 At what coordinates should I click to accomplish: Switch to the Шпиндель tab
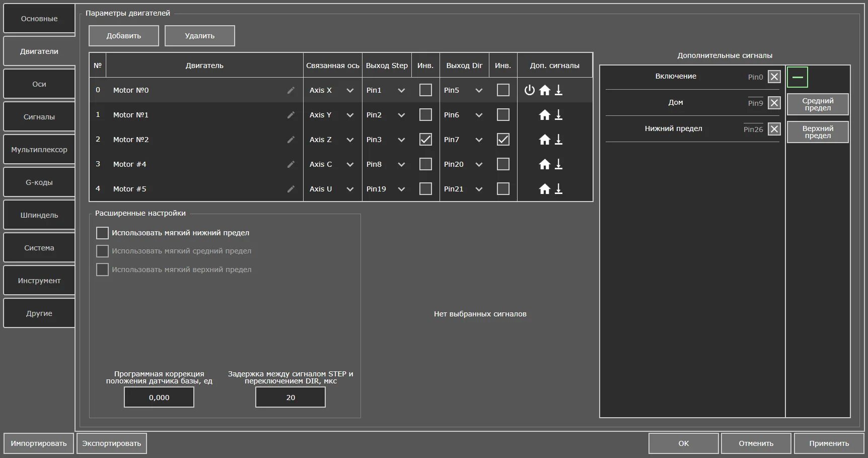coord(39,215)
